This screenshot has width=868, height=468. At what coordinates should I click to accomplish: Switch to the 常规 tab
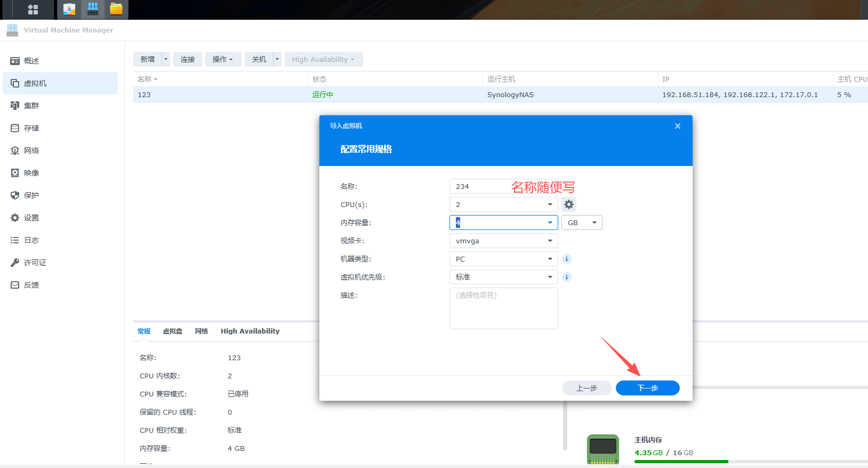pyautogui.click(x=144, y=331)
